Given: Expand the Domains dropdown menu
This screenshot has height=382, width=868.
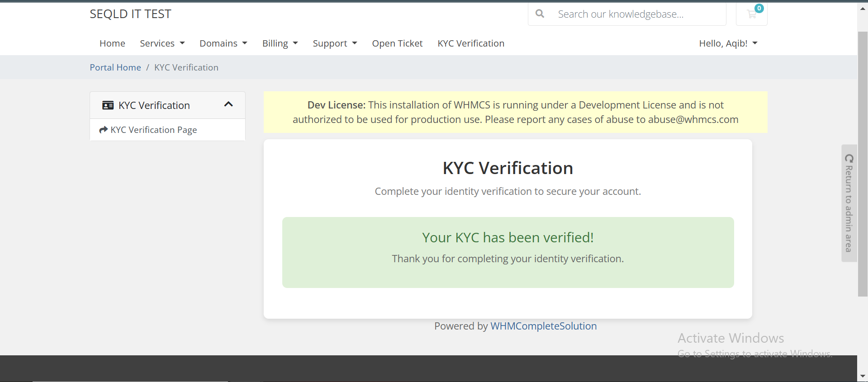Looking at the screenshot, I should point(223,43).
